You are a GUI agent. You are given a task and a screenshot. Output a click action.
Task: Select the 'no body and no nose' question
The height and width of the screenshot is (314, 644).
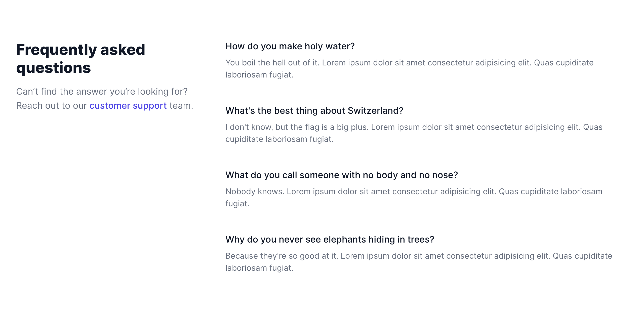(x=341, y=175)
